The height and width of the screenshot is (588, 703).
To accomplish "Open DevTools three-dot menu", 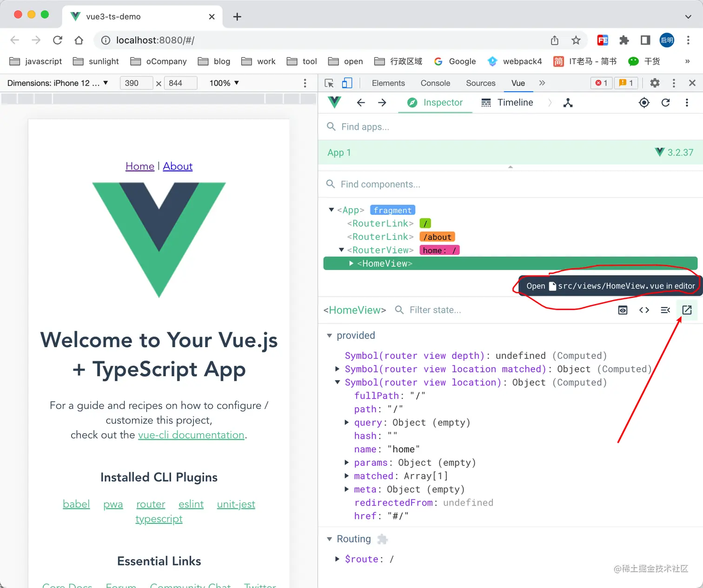I will tap(674, 83).
